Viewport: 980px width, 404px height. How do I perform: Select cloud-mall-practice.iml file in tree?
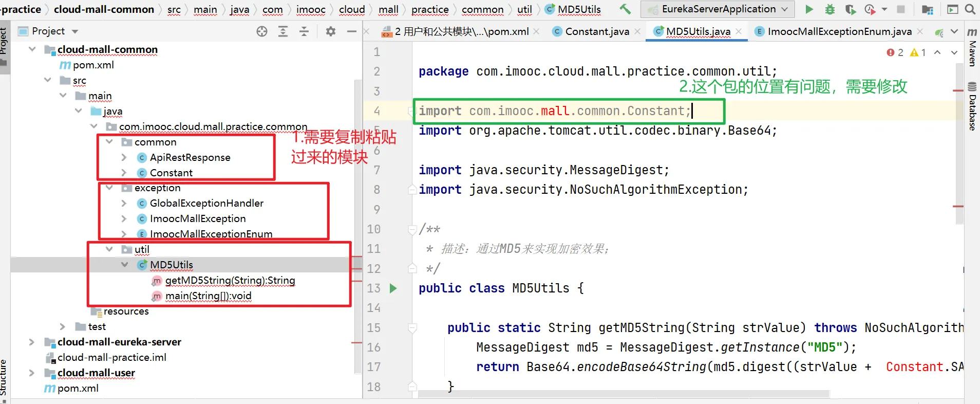click(x=111, y=357)
